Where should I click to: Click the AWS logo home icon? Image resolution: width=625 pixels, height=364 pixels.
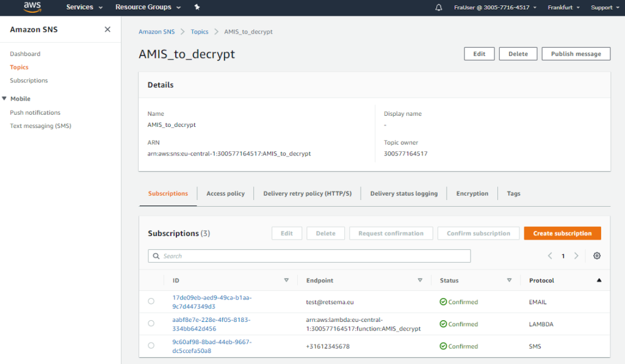(x=32, y=7)
